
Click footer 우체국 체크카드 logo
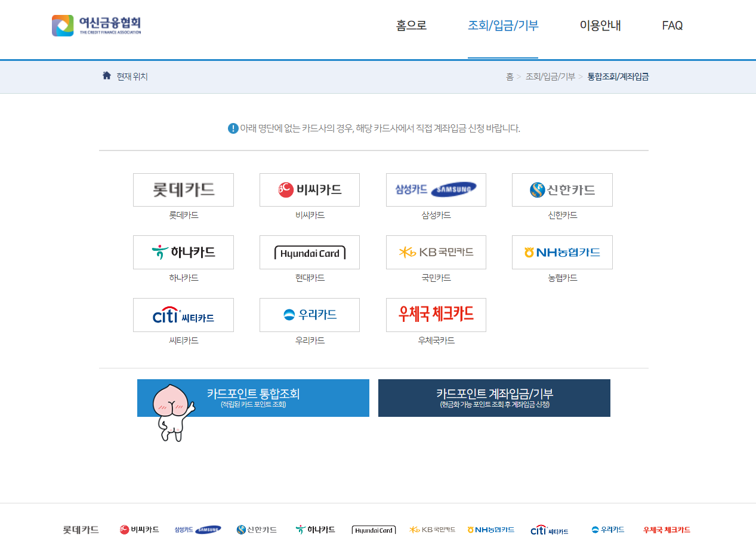[666, 530]
